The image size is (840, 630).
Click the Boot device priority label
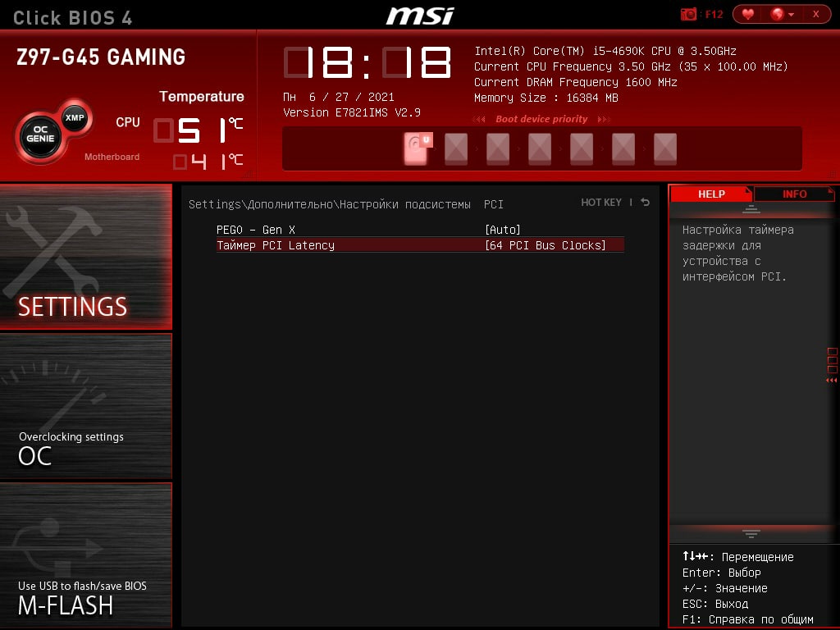point(541,119)
